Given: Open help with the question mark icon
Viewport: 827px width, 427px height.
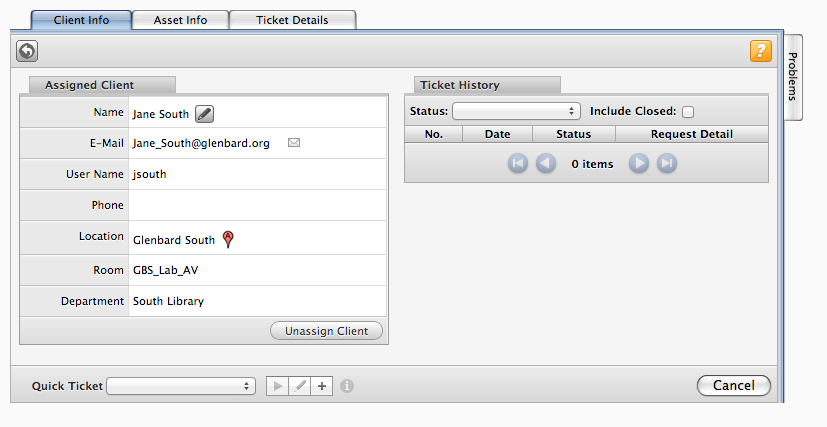Looking at the screenshot, I should tap(760, 51).
